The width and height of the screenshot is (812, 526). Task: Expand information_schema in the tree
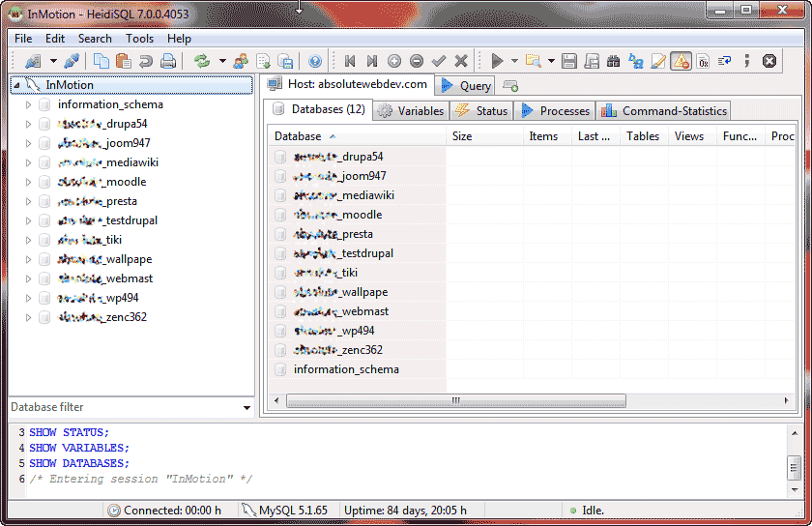tap(28, 104)
